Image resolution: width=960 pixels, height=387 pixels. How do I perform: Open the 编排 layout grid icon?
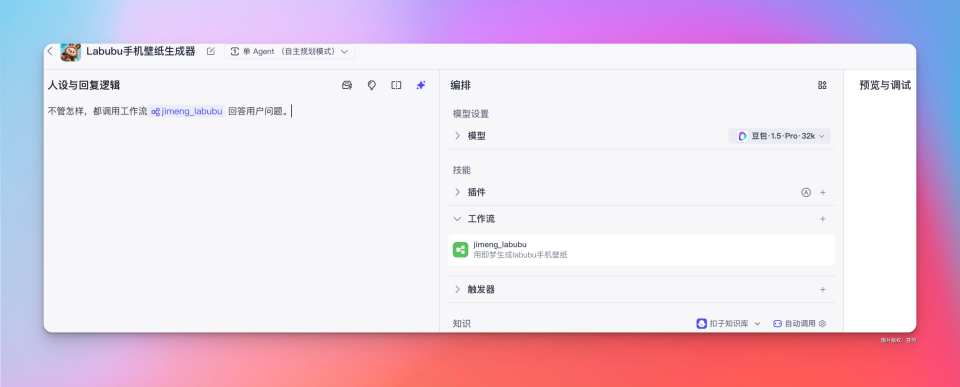[x=822, y=86]
